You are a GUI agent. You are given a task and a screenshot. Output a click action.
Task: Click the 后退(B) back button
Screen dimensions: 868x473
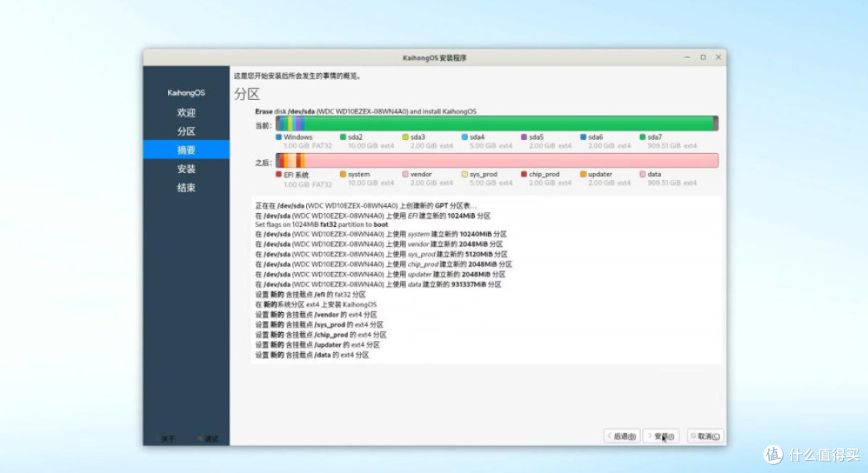pos(621,437)
